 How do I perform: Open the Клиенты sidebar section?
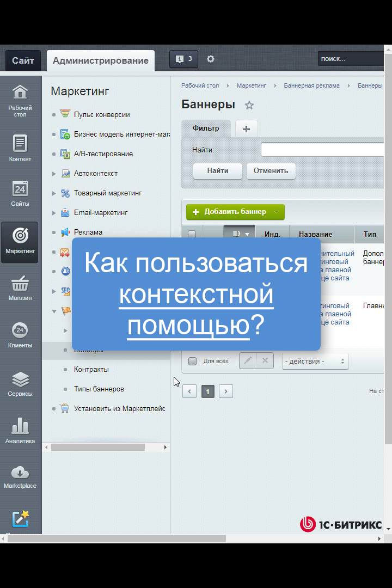[20, 335]
